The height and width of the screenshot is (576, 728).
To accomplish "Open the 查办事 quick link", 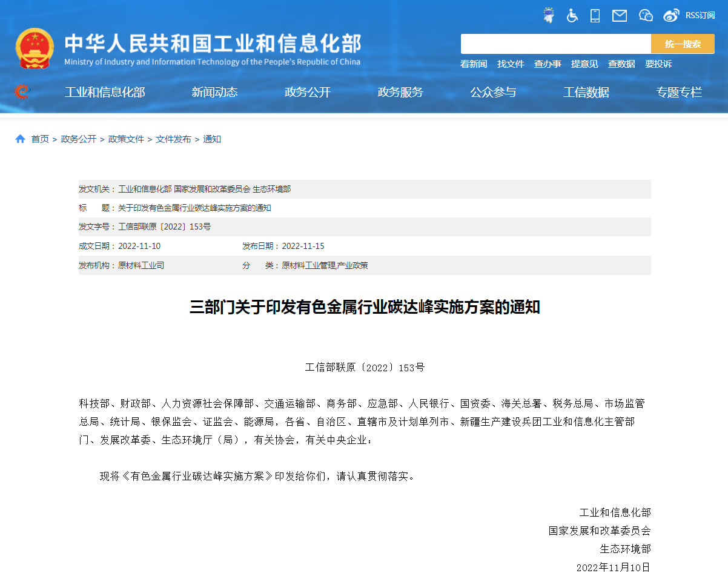I will click(x=548, y=64).
